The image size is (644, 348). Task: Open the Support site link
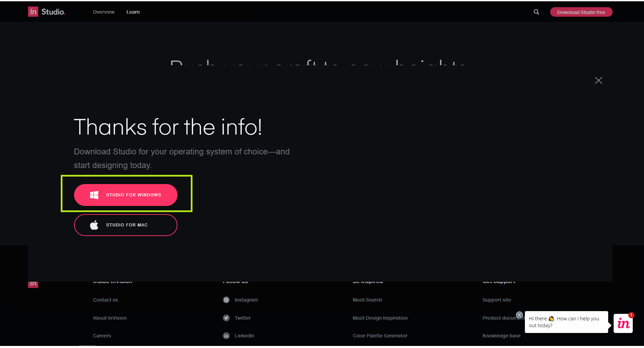(x=497, y=300)
